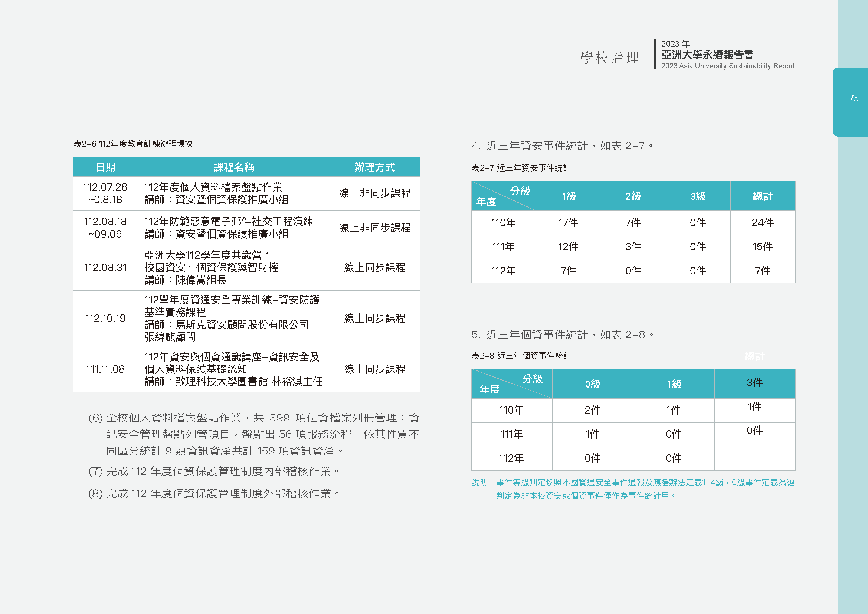Image resolution: width=868 pixels, height=614 pixels.
Task: Click paragraph (6) about 399 項個資檔案
Action: pos(254,434)
